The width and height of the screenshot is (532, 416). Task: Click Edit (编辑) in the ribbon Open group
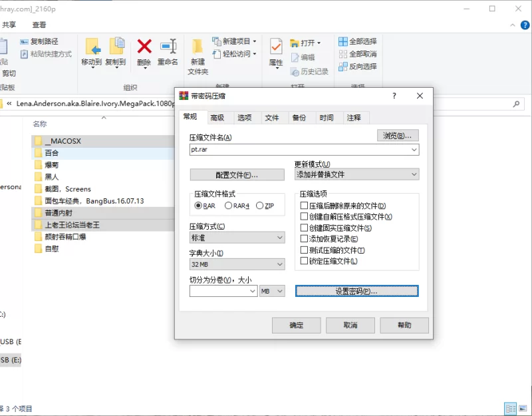(303, 57)
